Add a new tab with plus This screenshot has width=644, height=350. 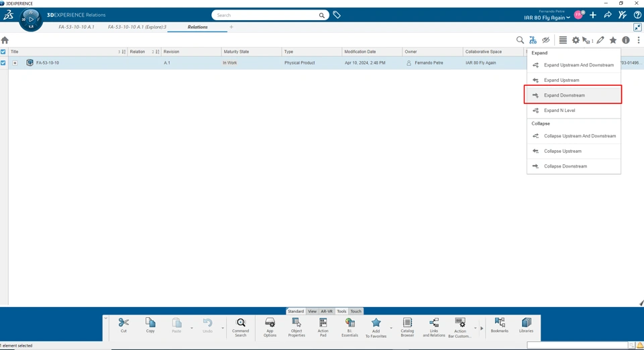pos(231,27)
